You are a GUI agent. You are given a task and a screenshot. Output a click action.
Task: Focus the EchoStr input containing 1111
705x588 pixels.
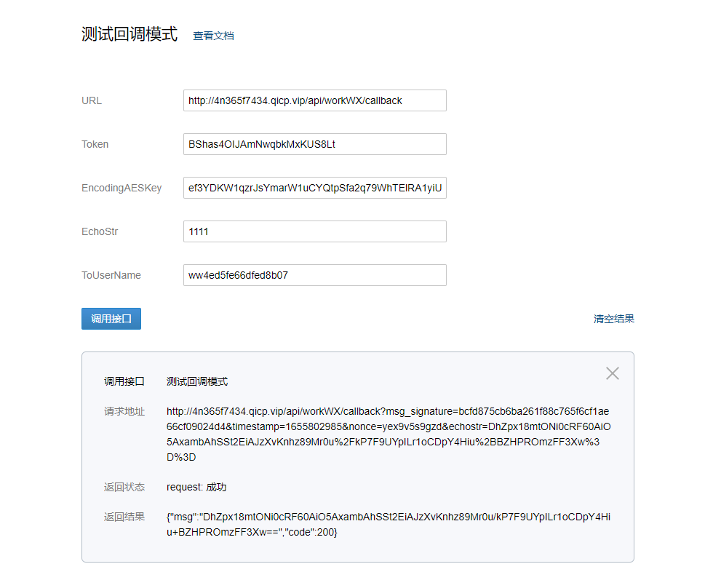tap(314, 231)
